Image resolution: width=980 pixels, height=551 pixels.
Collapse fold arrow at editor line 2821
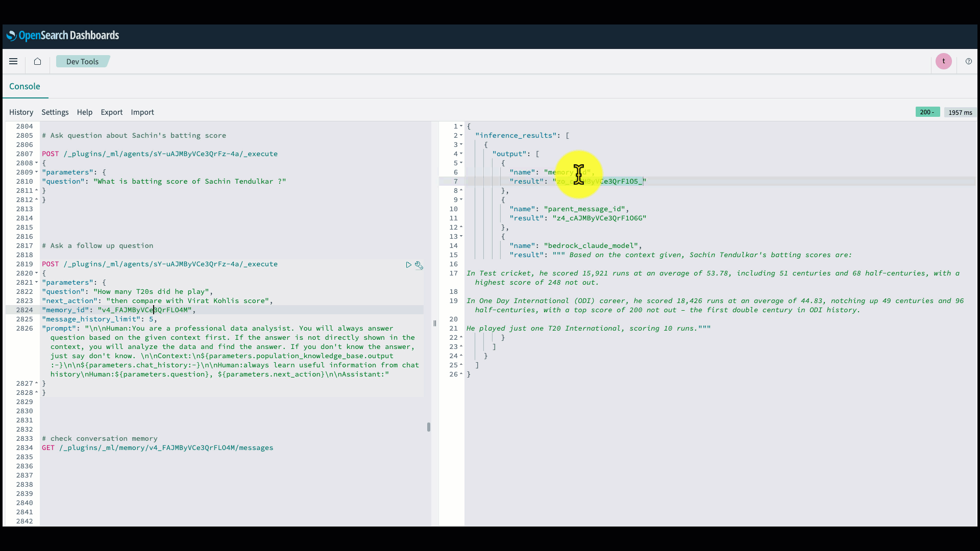[x=36, y=283]
